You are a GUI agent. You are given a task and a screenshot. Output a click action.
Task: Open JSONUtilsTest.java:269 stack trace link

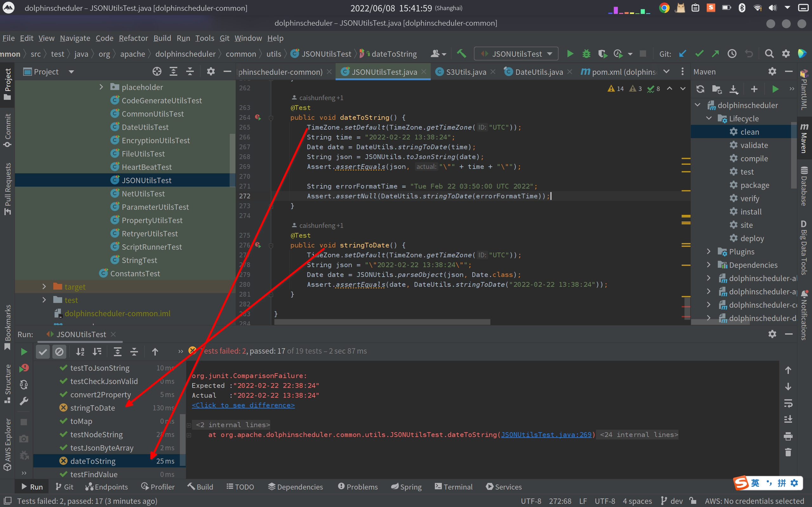tap(546, 434)
